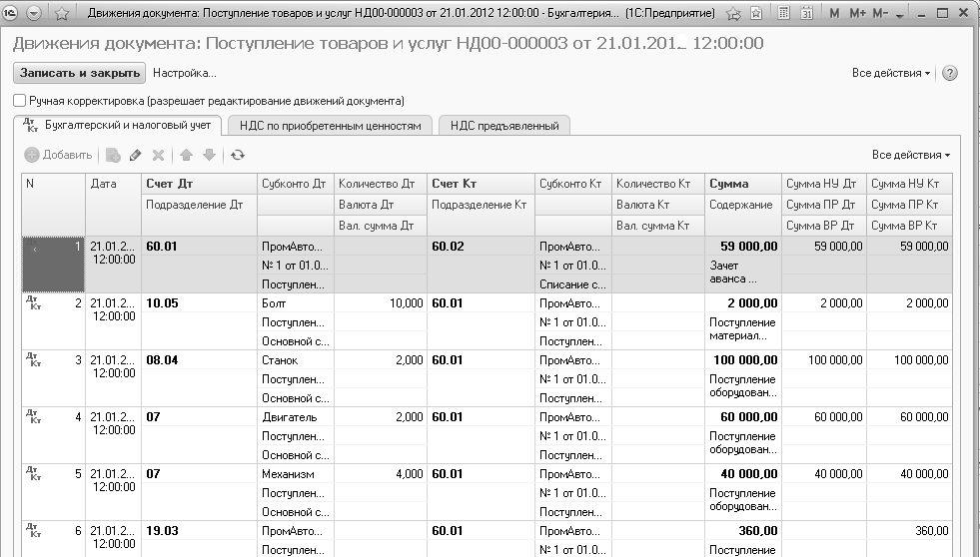Select row 1 number cell
This screenshot has height=557, width=980.
point(53,265)
